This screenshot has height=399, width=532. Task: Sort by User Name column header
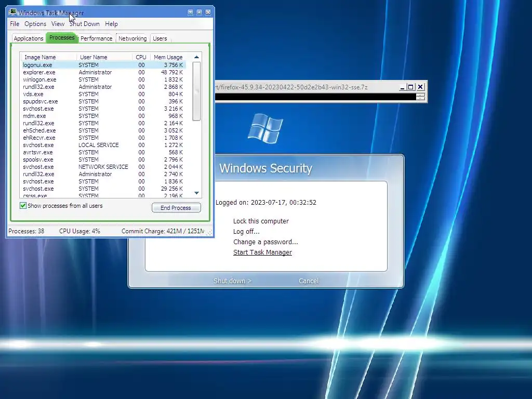104,57
